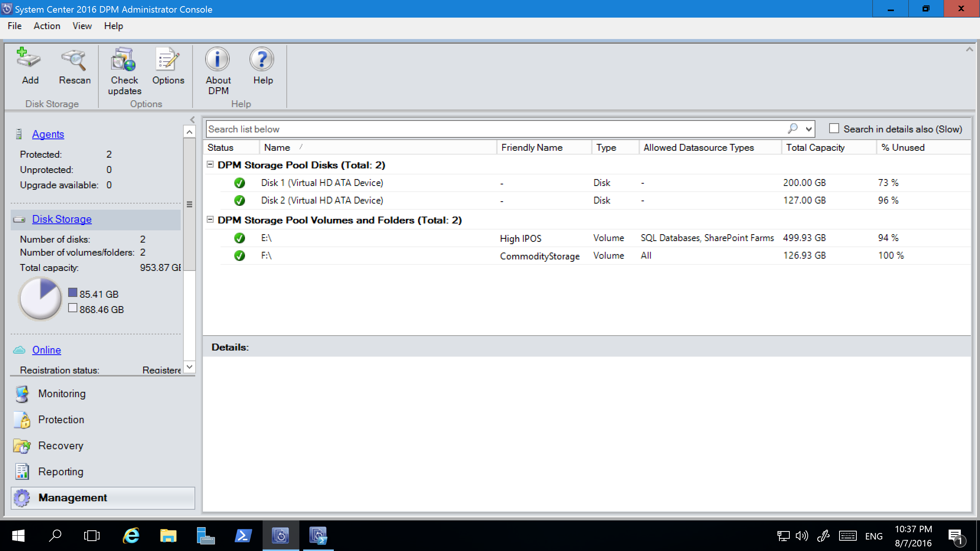Select Disk 1 Virtual HD ATA Device
980x551 pixels.
tap(322, 182)
